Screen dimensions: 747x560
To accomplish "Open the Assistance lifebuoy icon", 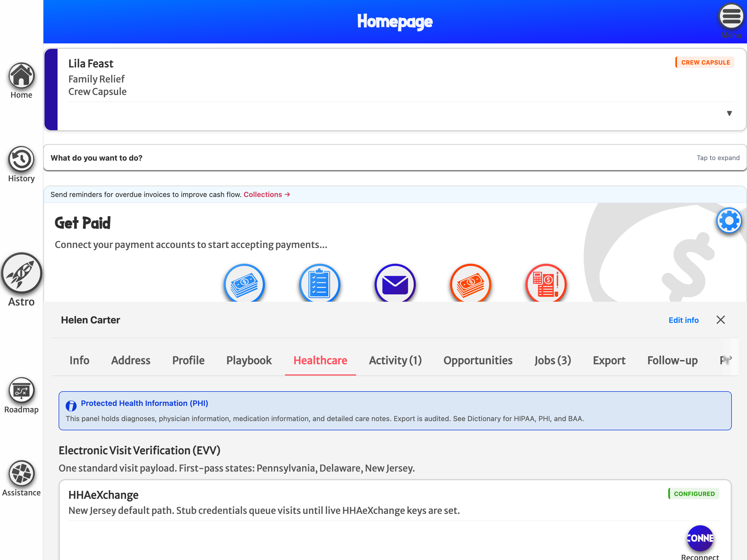I will pos(21,473).
